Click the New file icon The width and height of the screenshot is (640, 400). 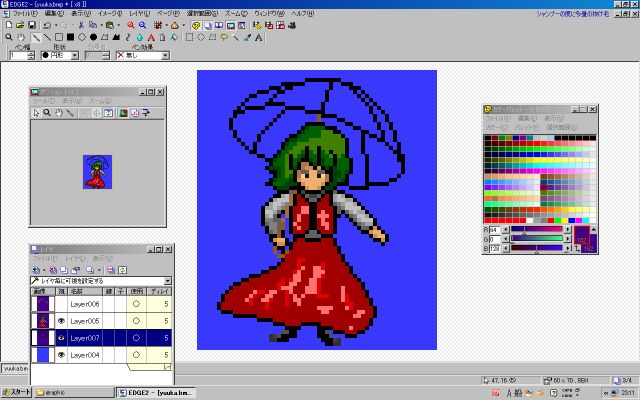click(9, 25)
